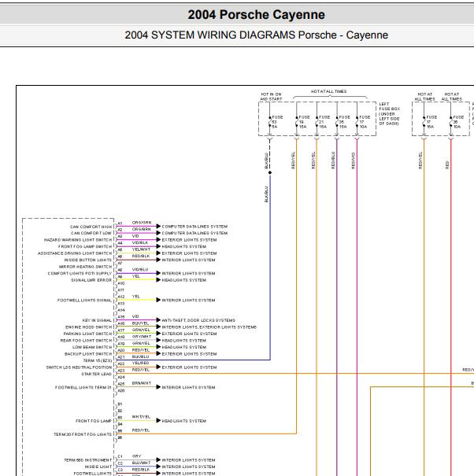
Task: Select the 'ENGINE HOOD SWITCH' label
Action: pos(88,327)
